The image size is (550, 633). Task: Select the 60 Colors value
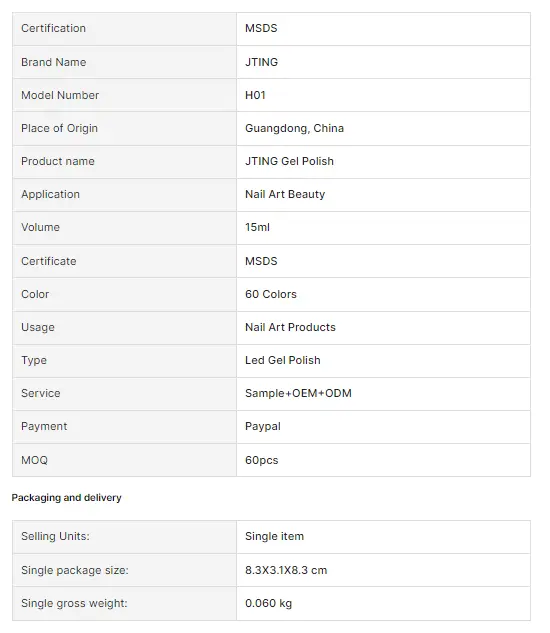pyautogui.click(x=271, y=294)
